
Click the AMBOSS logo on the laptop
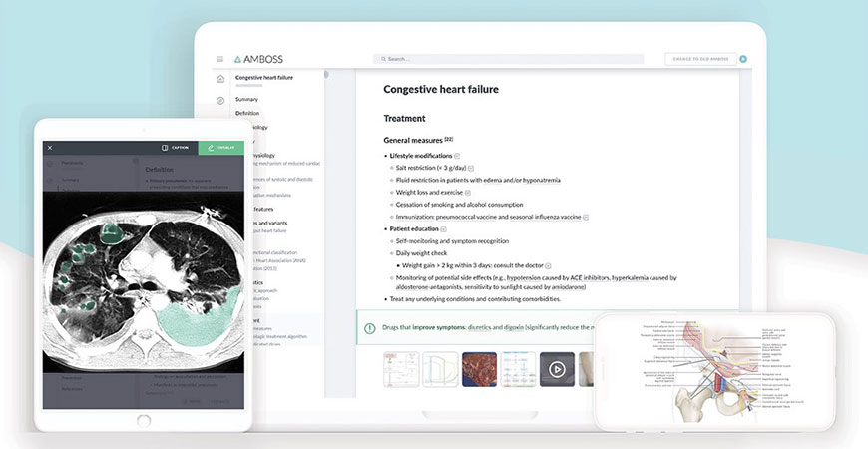coord(258,59)
